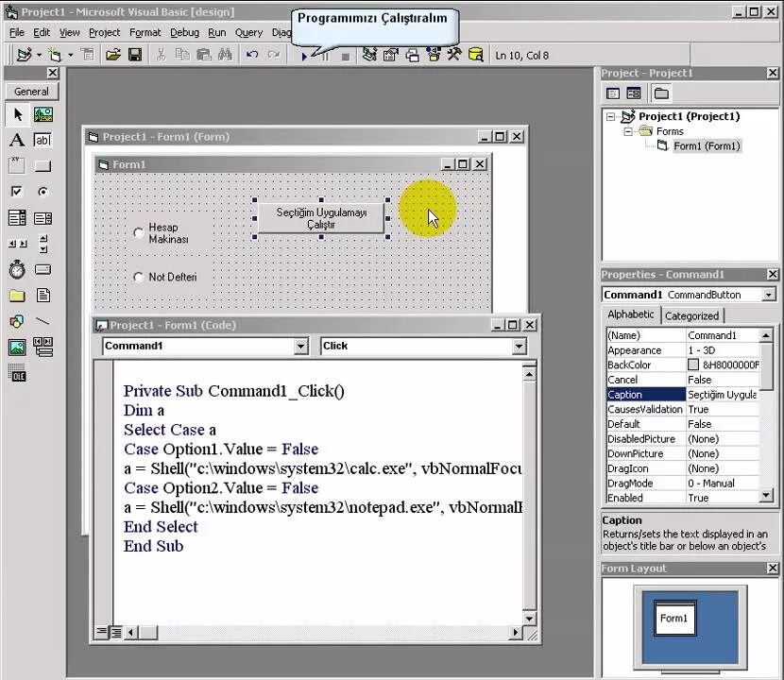The height and width of the screenshot is (680, 784).
Task: Collapse the Forms folder tree node
Action: click(x=628, y=131)
